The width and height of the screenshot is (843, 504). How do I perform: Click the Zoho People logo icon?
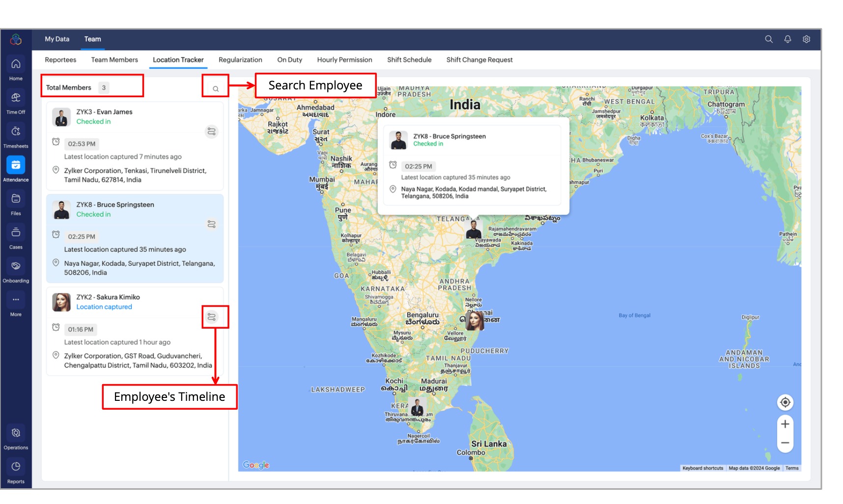[x=16, y=39]
